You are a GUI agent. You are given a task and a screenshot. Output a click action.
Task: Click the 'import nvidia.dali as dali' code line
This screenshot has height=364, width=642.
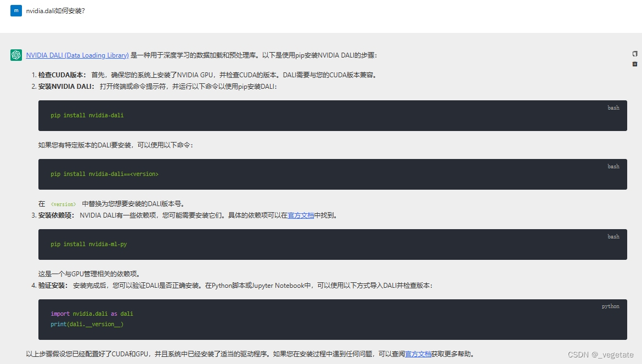92,314
